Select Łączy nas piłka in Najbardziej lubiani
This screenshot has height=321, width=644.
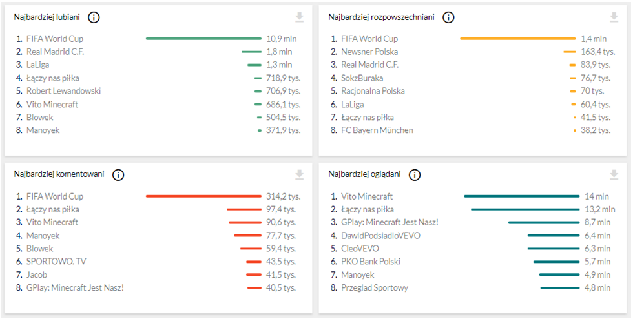tap(53, 78)
